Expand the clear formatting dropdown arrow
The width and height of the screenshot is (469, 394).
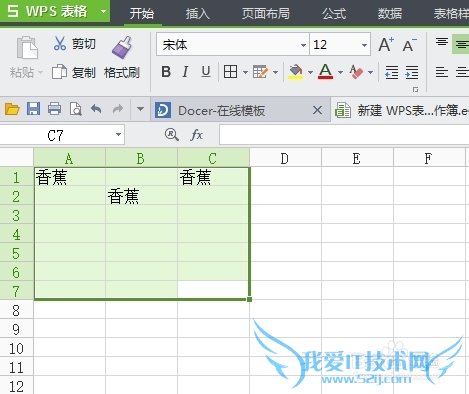[370, 72]
